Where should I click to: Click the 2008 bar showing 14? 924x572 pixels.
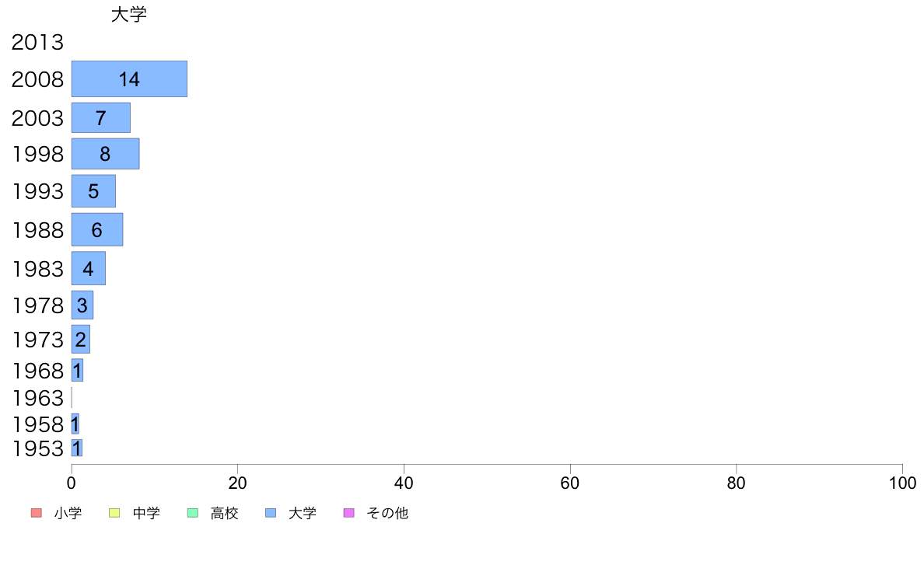point(129,79)
